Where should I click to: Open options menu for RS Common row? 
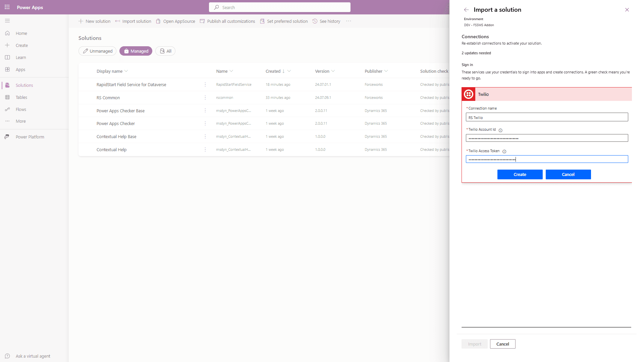(205, 98)
